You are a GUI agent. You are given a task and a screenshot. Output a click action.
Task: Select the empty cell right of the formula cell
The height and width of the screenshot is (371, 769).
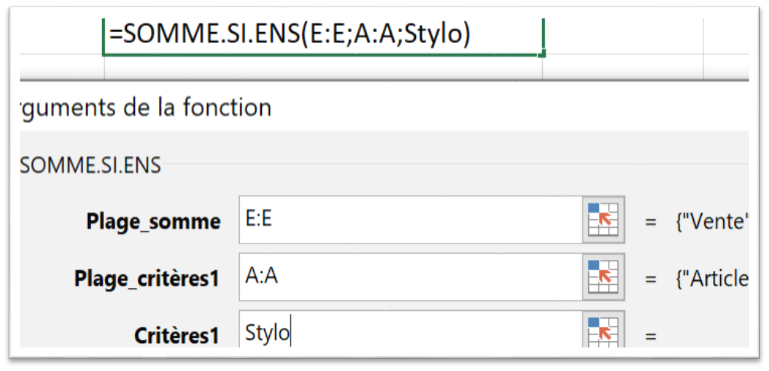[623, 37]
